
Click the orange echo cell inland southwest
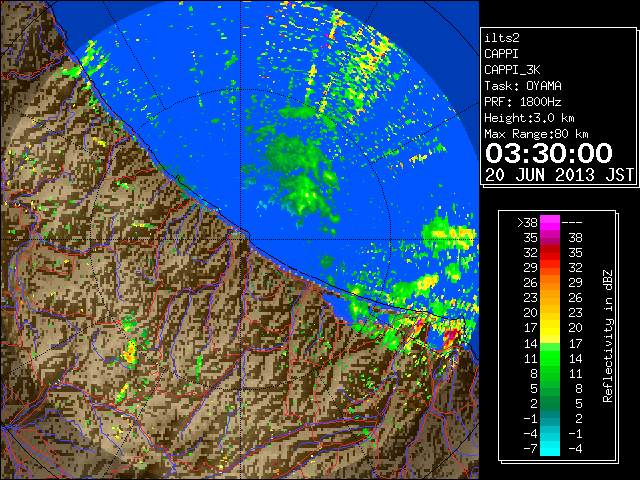(130, 353)
